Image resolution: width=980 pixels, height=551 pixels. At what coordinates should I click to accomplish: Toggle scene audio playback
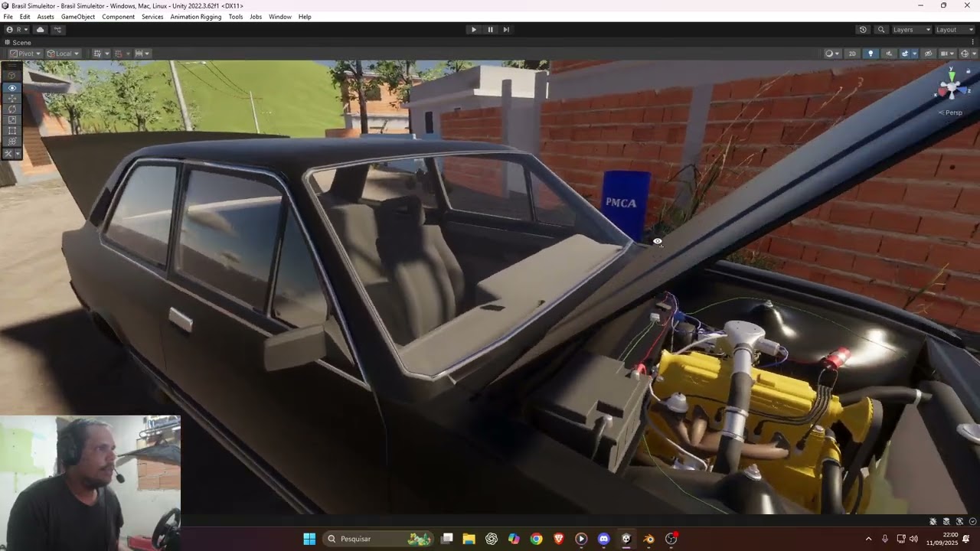889,54
